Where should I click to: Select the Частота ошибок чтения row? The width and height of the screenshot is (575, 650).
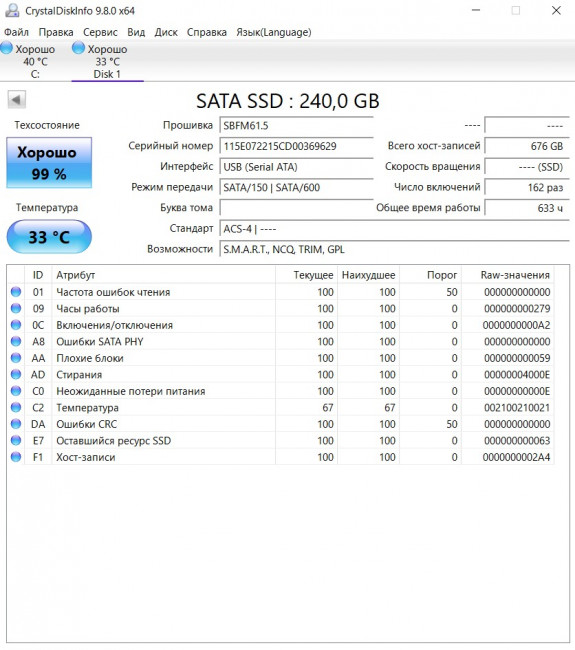tap(281, 292)
